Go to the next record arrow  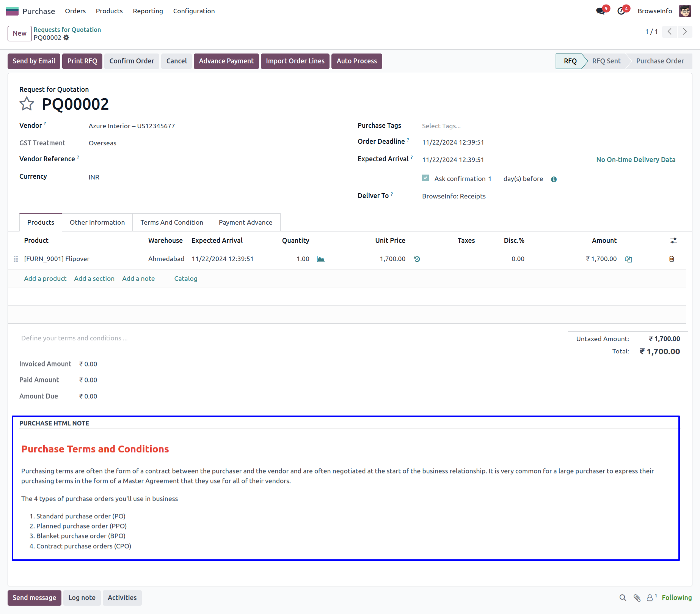[685, 31]
